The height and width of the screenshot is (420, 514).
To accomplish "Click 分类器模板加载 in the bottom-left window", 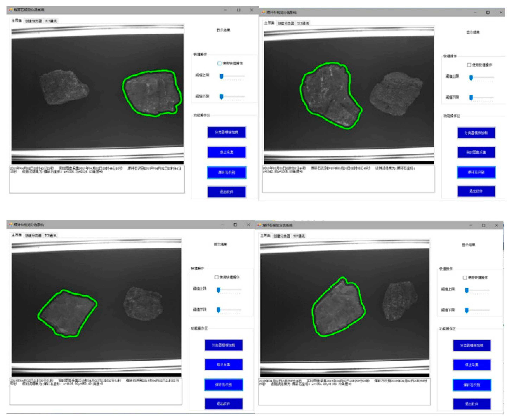I will (223, 345).
